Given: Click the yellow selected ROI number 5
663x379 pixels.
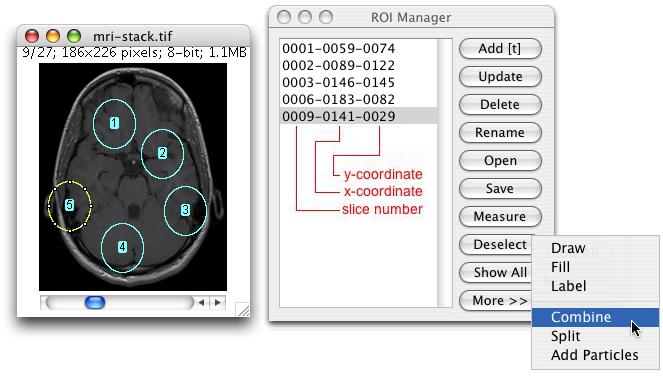Looking at the screenshot, I should [x=70, y=206].
